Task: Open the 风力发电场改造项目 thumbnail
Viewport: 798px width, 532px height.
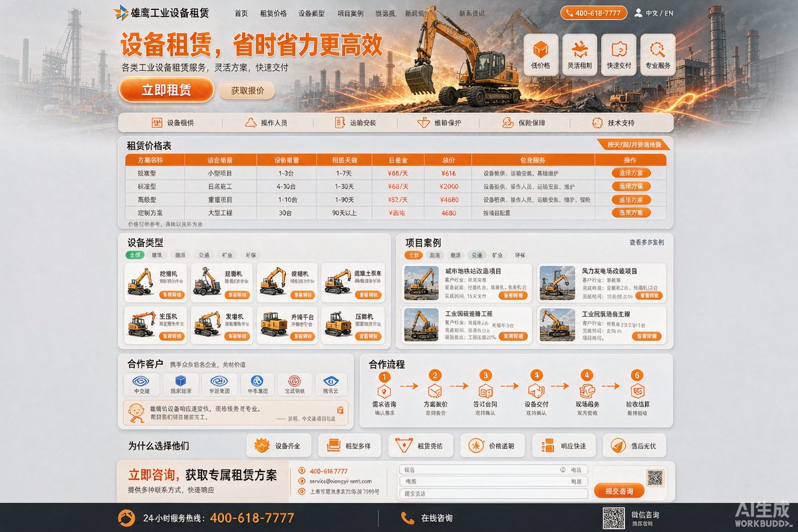Action: [x=557, y=283]
